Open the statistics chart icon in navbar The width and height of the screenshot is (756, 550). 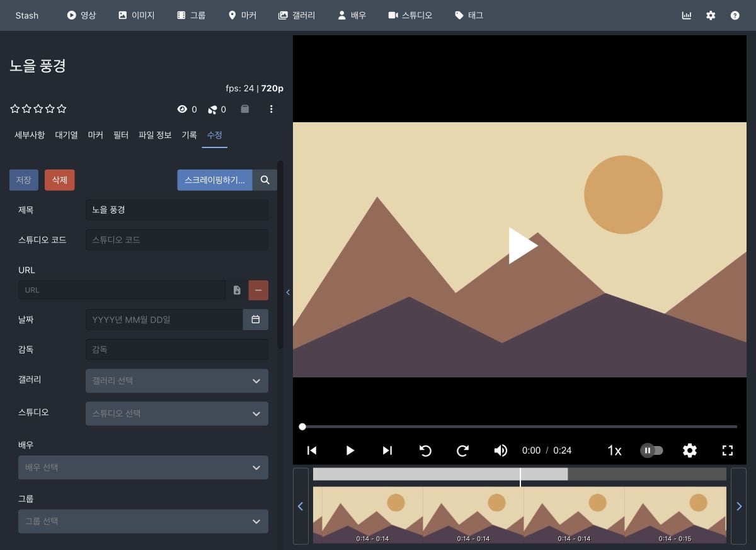click(687, 15)
